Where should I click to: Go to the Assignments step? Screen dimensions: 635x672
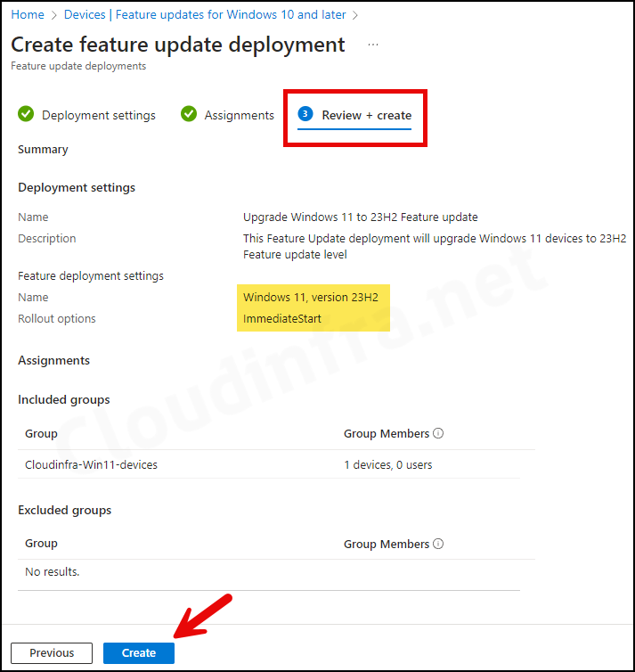[x=239, y=115]
